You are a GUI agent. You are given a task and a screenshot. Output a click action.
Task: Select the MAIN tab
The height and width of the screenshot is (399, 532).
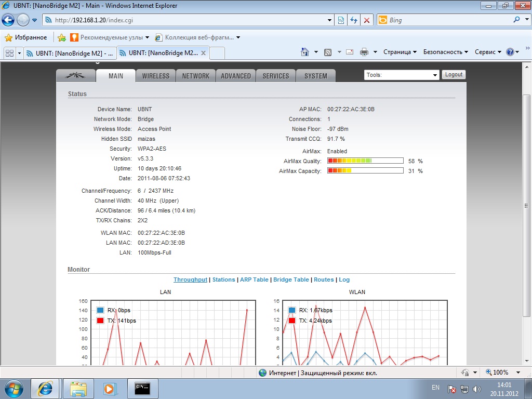(x=116, y=76)
